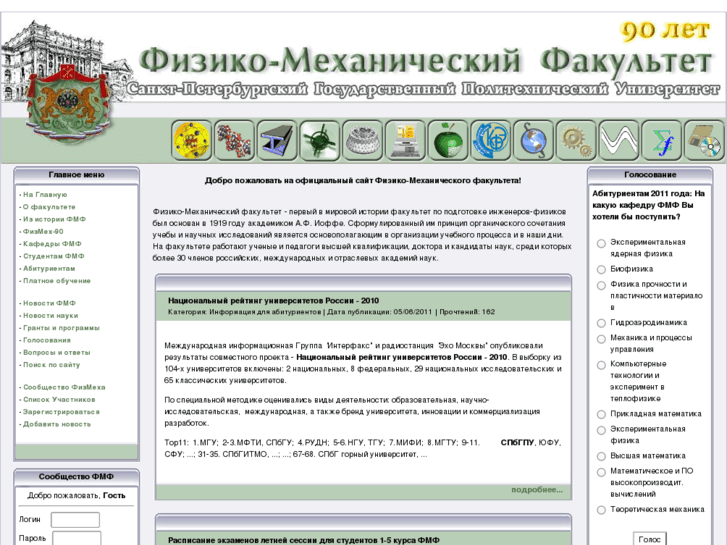Open the atom nuclear physics icon

coord(191,140)
